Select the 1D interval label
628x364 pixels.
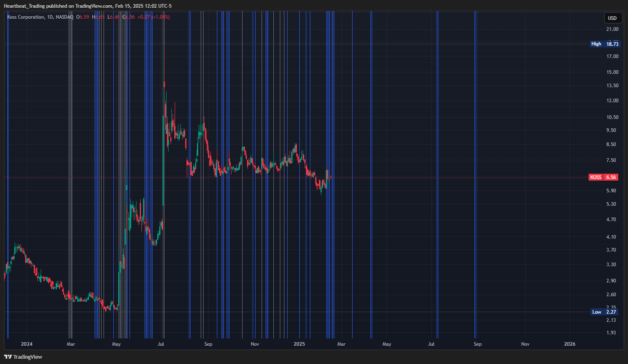[x=50, y=17]
